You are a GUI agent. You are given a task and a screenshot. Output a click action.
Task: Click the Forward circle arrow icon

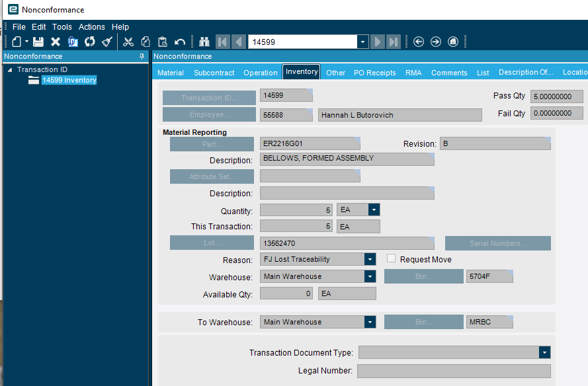pos(436,42)
